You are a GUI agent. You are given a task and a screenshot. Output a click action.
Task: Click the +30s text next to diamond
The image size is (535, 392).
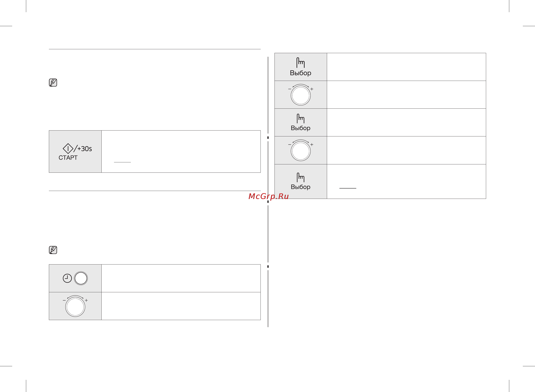(85, 149)
